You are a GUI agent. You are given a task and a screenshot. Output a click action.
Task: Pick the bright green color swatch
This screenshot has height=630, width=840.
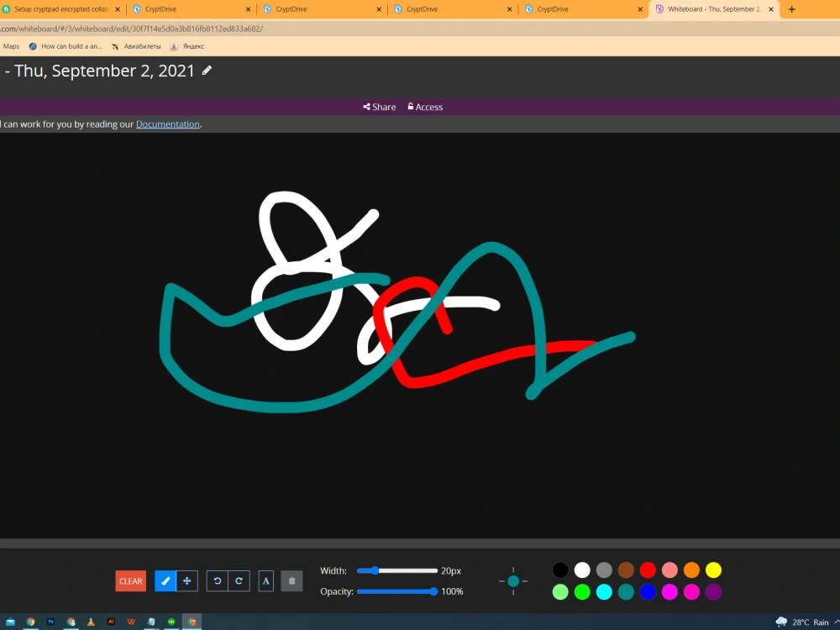pos(582,592)
